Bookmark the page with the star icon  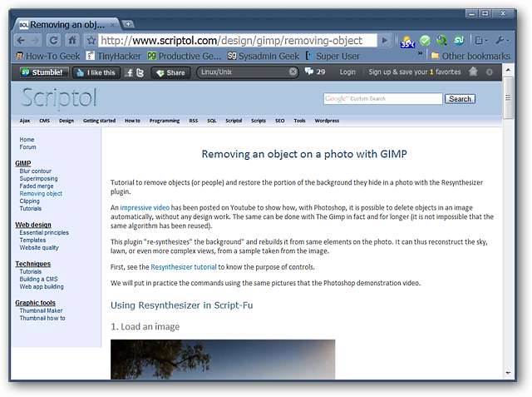coord(91,40)
